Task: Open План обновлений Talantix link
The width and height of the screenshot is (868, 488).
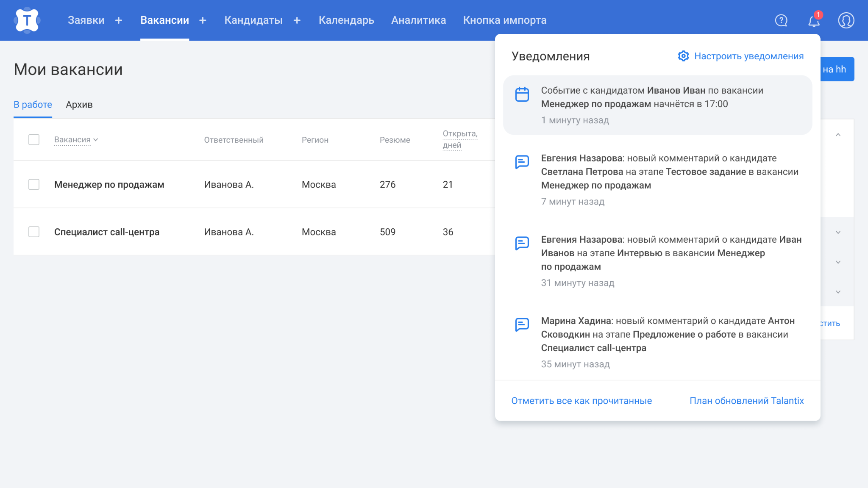Action: [x=747, y=401]
